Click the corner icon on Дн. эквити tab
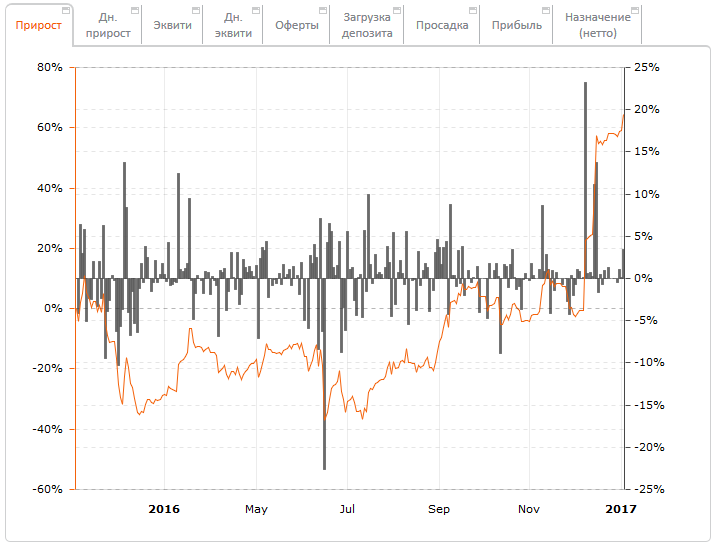This screenshot has height=549, width=717. (x=257, y=10)
